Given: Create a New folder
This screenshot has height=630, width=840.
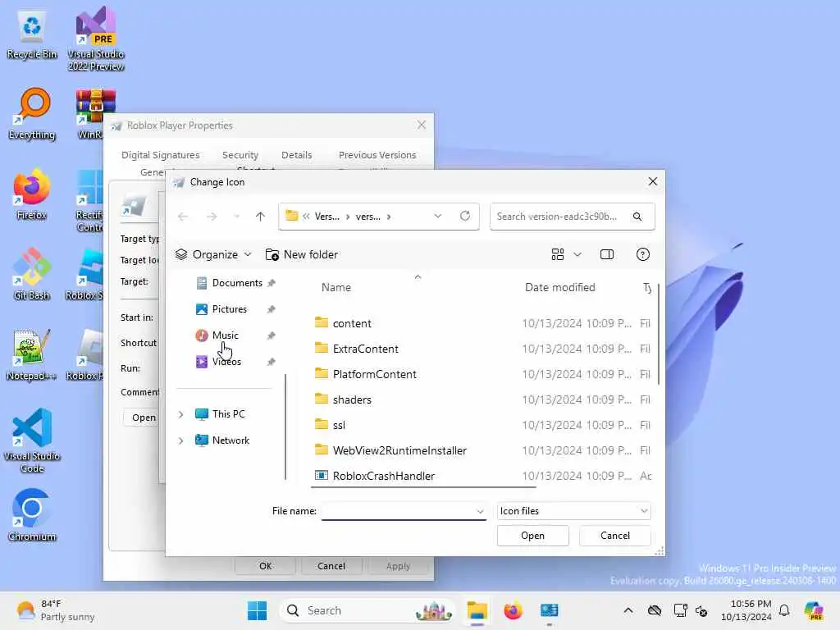Looking at the screenshot, I should pos(302,254).
